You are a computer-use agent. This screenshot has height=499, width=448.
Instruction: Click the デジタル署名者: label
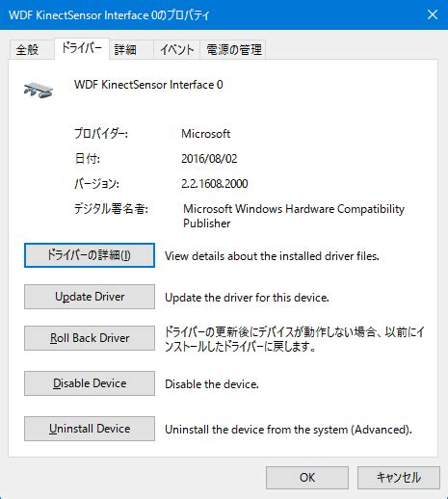point(111,209)
